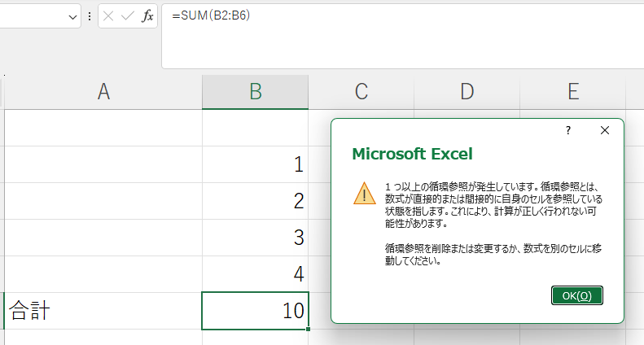Select the cell with value 3
The height and width of the screenshot is (345, 644).
pyautogui.click(x=255, y=238)
